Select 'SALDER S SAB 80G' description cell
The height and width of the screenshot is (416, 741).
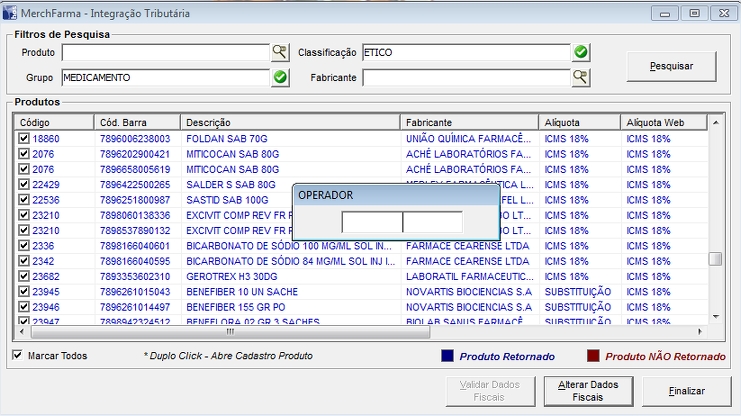coord(231,184)
